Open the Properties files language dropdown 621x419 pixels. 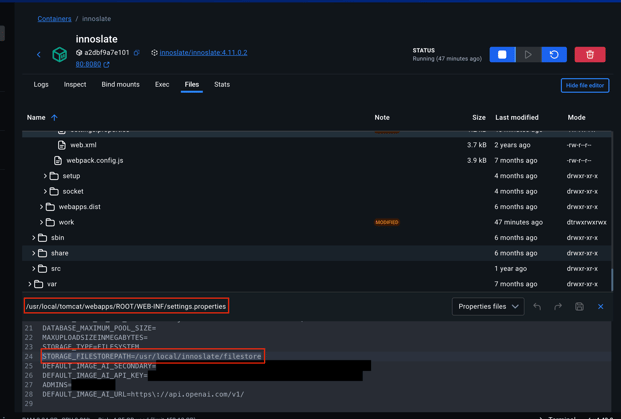(488, 307)
